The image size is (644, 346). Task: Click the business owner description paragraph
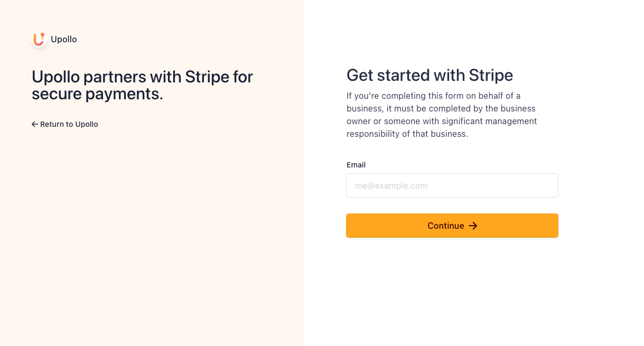pos(442,115)
